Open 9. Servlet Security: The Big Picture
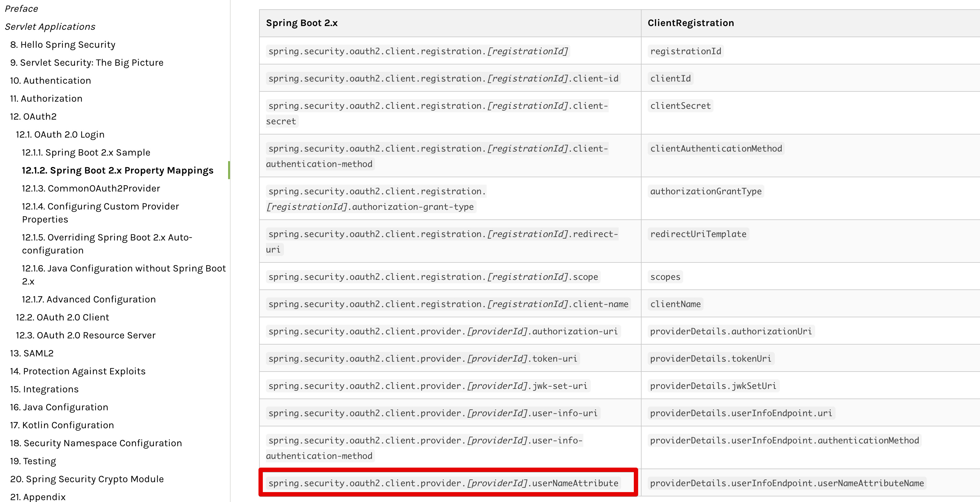980x502 pixels. (x=87, y=62)
